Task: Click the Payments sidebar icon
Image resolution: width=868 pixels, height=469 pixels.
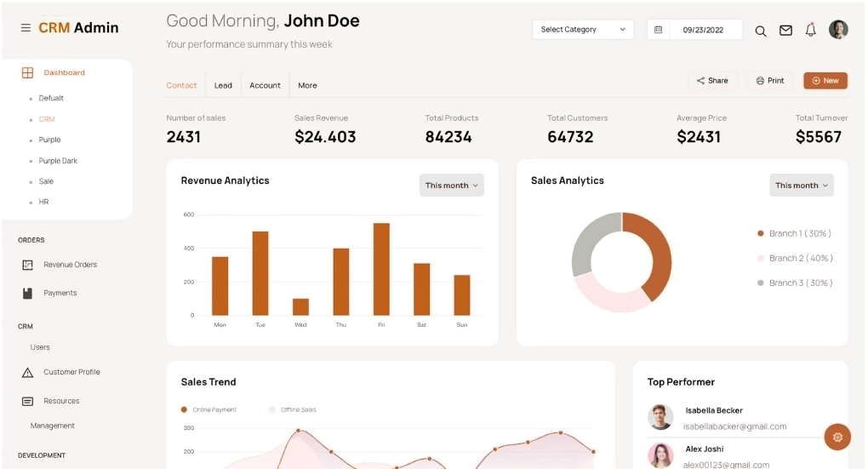Action: pyautogui.click(x=27, y=293)
